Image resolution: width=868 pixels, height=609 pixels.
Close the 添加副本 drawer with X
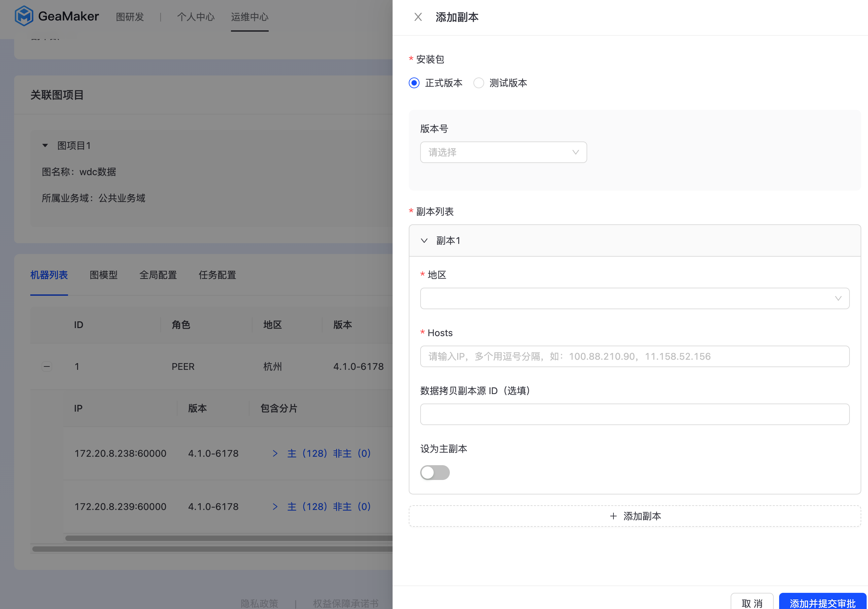click(x=418, y=17)
